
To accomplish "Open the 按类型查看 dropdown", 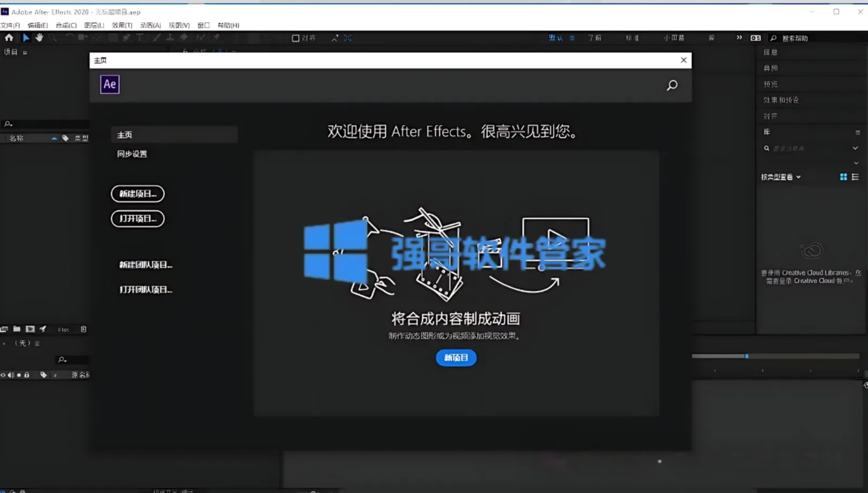I will (781, 177).
